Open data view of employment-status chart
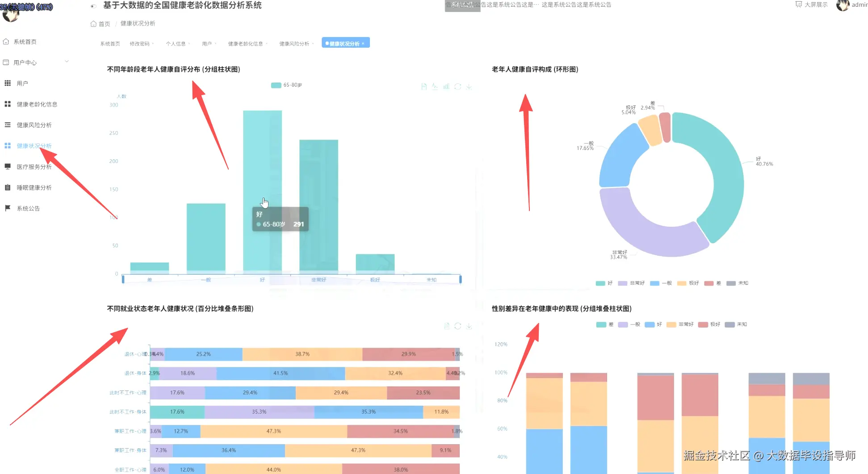868x474 pixels. (x=447, y=326)
